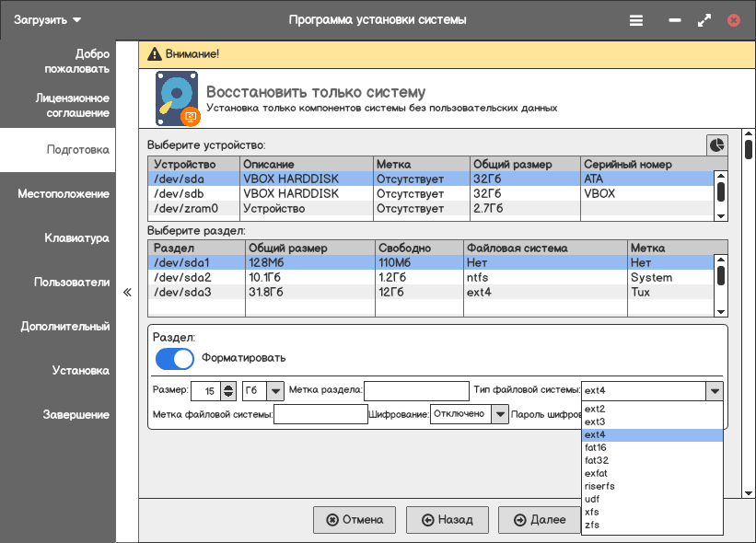Screen dimensions: 756x543
Task: Click the hard disk restore system icon
Action: 178,99
